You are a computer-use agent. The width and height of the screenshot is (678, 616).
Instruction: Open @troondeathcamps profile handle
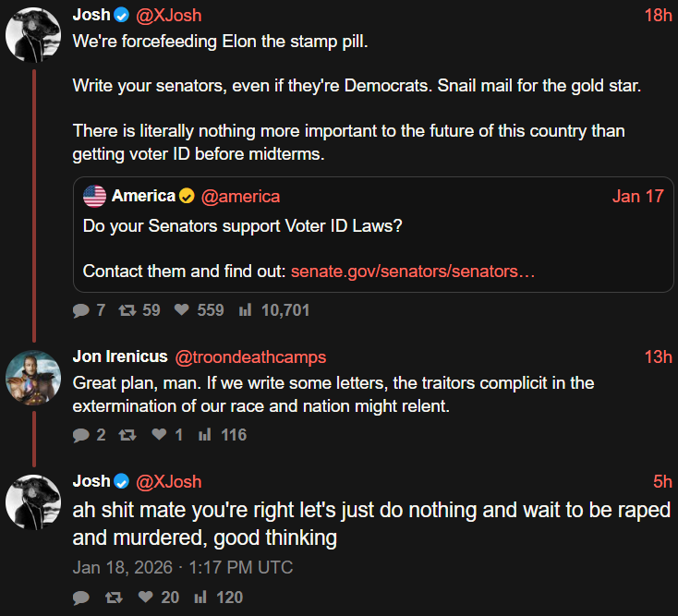coord(250,356)
